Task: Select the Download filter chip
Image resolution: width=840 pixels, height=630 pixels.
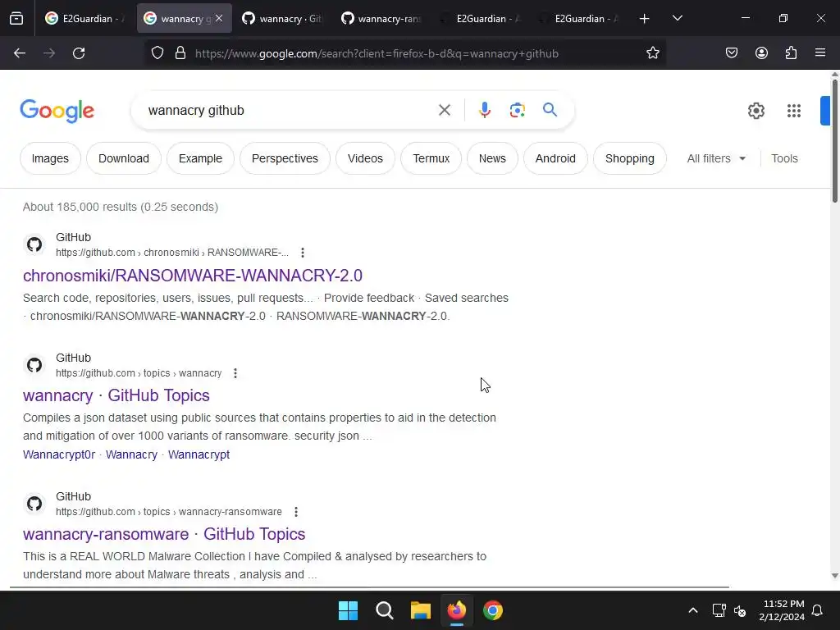Action: pos(124,158)
